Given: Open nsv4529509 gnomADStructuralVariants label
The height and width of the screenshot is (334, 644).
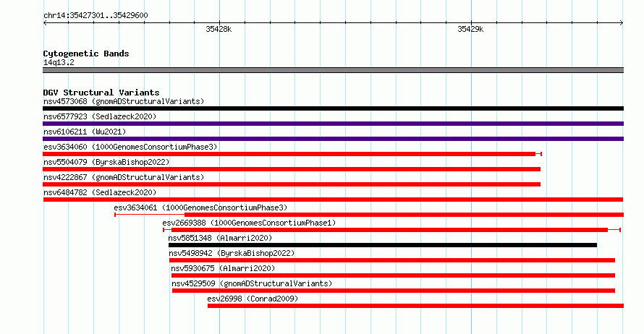Looking at the screenshot, I should pos(252,283).
